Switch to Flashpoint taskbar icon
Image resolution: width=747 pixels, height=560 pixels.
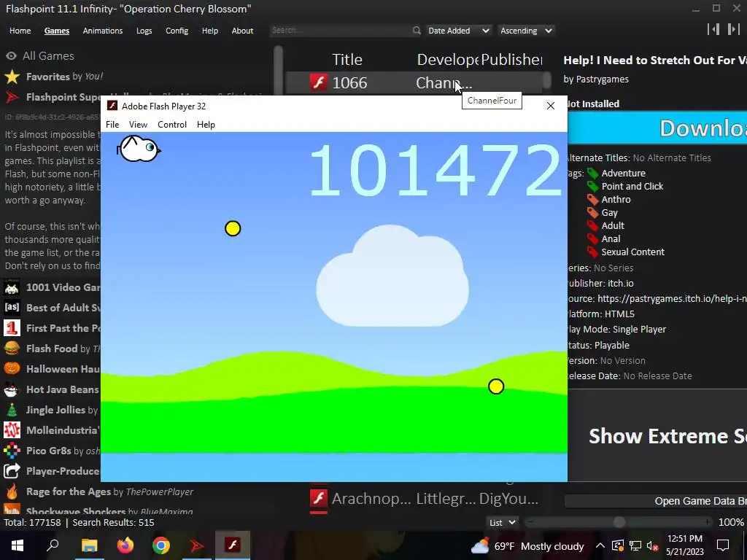click(197, 545)
